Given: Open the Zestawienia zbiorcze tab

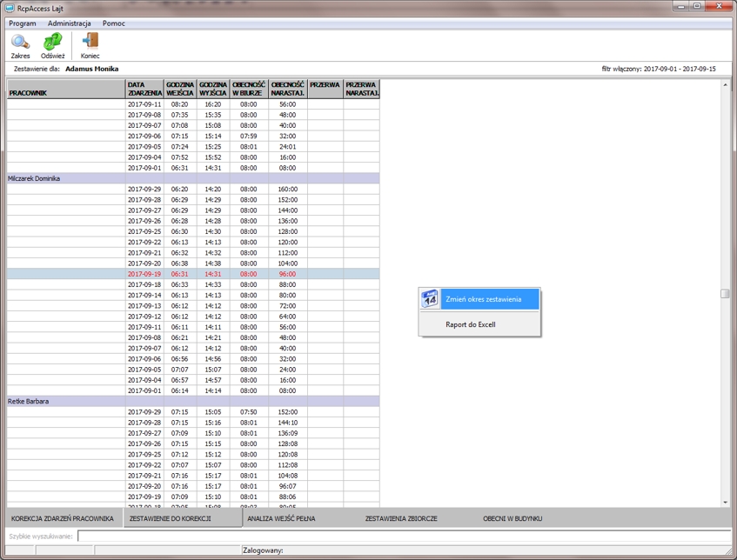Looking at the screenshot, I should point(401,518).
